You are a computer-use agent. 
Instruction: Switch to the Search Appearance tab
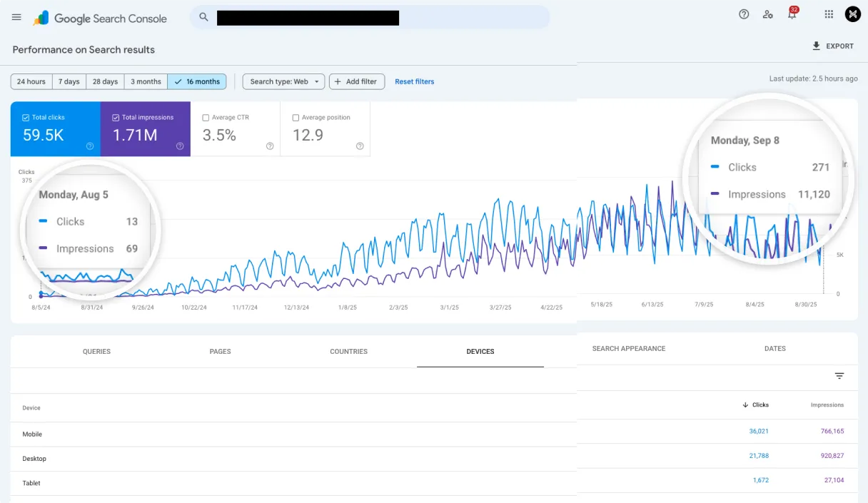pos(629,349)
